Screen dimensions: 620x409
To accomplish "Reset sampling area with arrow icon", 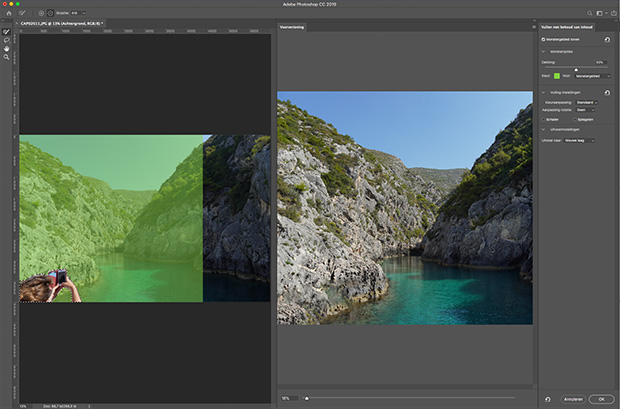I will click(607, 40).
